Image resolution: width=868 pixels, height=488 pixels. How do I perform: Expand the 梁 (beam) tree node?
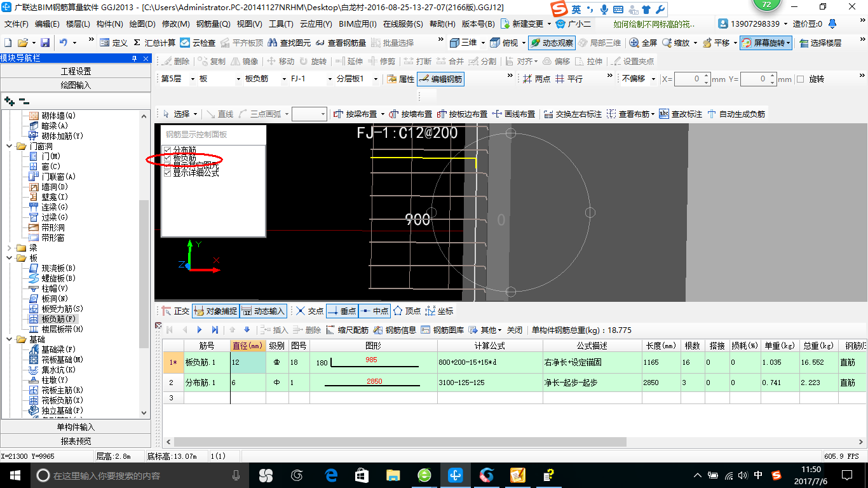pyautogui.click(x=10, y=248)
